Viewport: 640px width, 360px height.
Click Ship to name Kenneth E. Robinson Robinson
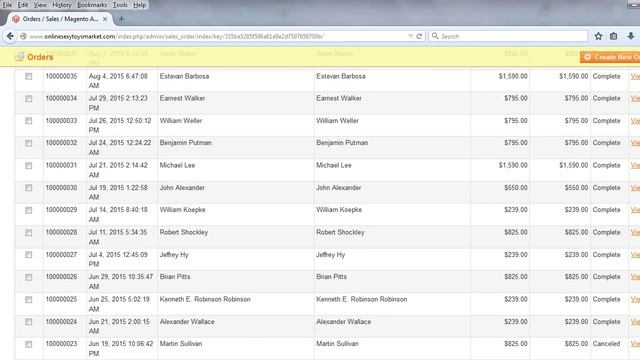(x=362, y=299)
